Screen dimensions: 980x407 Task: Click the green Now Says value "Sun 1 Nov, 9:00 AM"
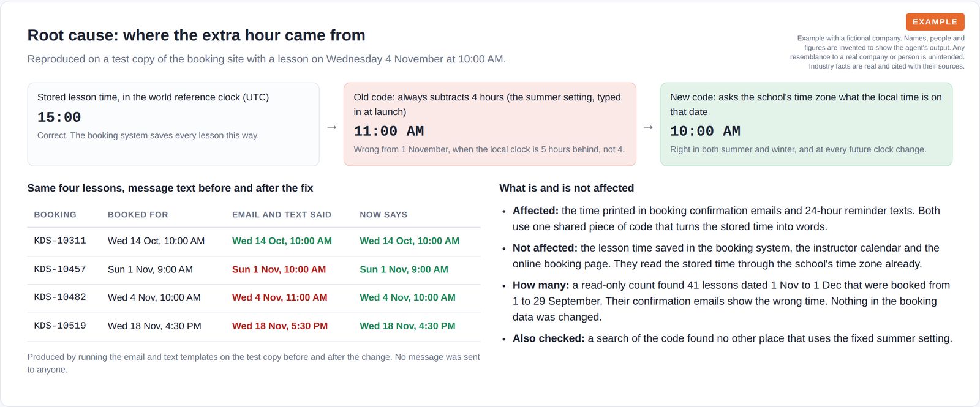[404, 269]
